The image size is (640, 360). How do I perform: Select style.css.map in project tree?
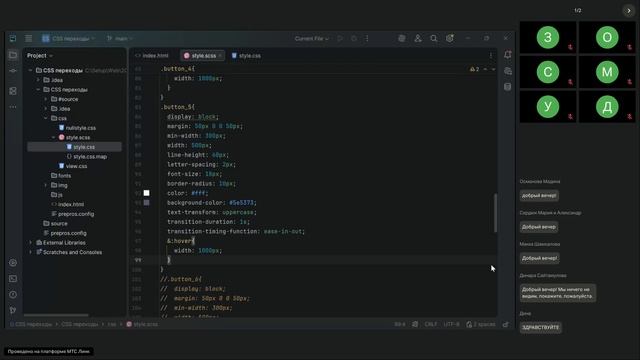87,157
